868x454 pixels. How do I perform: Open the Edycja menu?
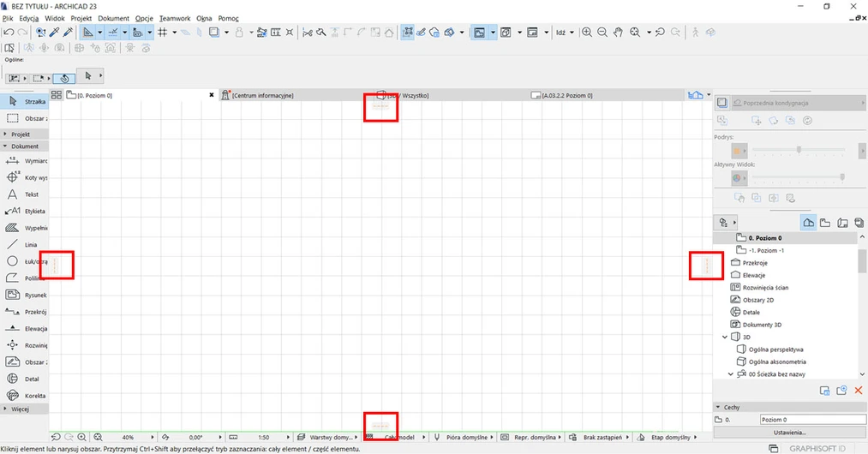point(29,18)
